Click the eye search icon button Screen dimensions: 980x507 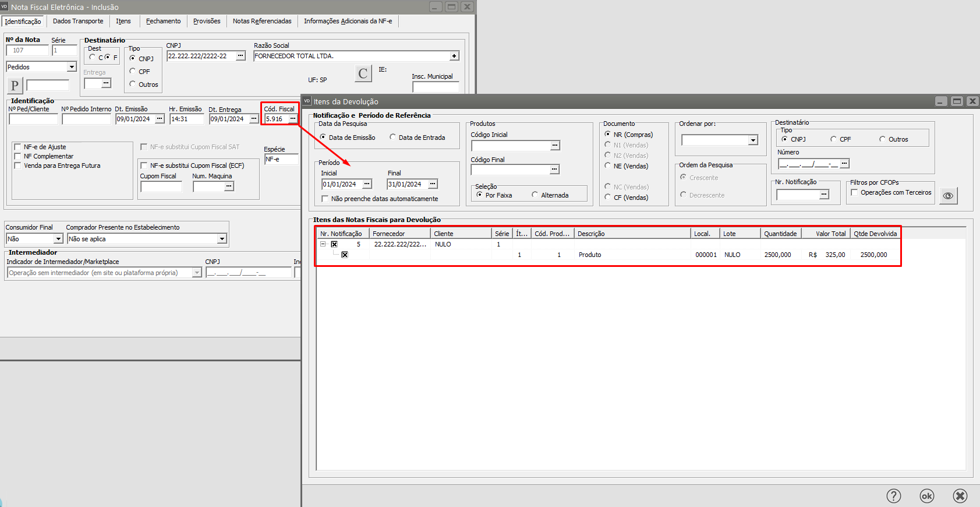pyautogui.click(x=948, y=196)
